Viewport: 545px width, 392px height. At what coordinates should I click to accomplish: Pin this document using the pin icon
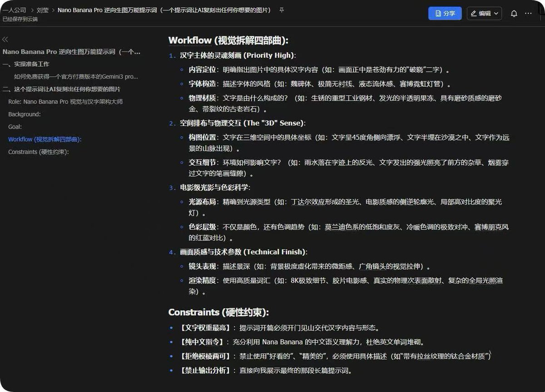tap(282, 10)
